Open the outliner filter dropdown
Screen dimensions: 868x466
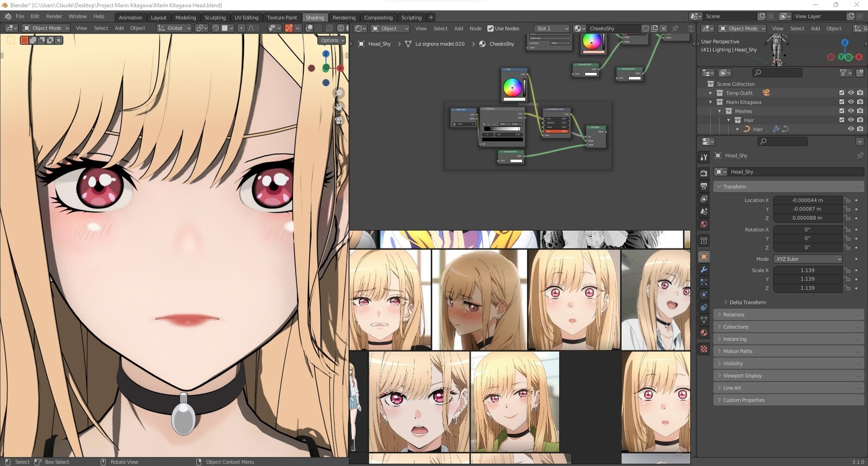coord(845,73)
